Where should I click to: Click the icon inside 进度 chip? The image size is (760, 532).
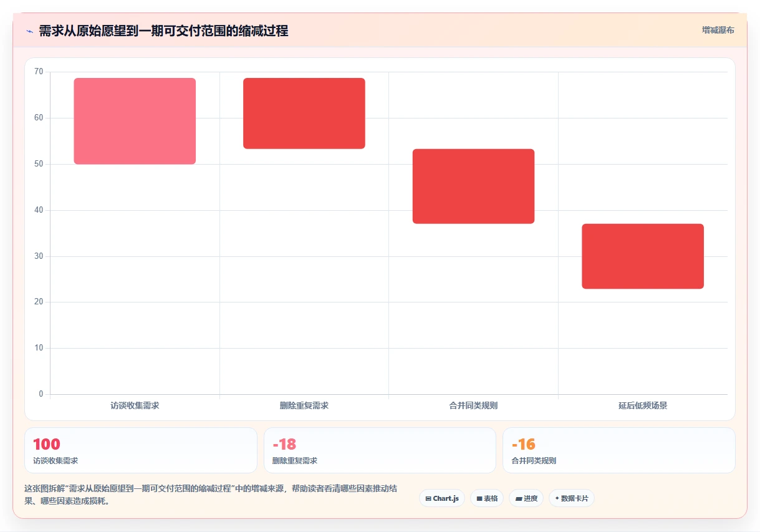pos(518,499)
